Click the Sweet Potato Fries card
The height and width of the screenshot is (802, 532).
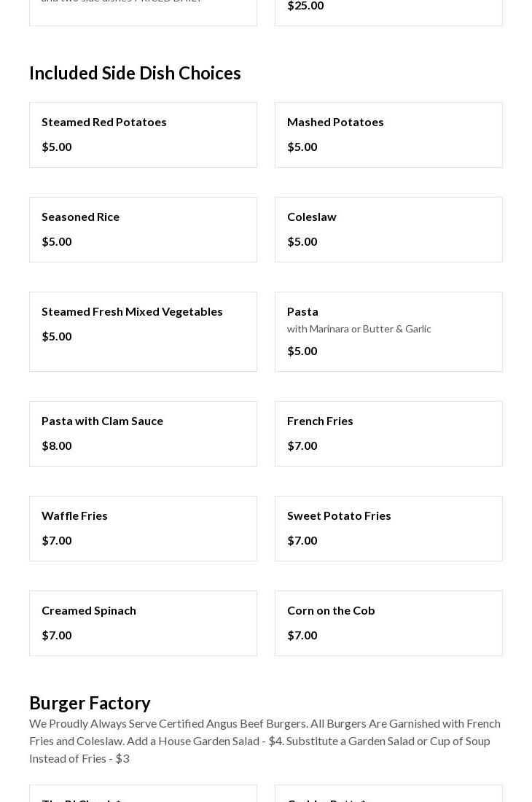click(388, 529)
